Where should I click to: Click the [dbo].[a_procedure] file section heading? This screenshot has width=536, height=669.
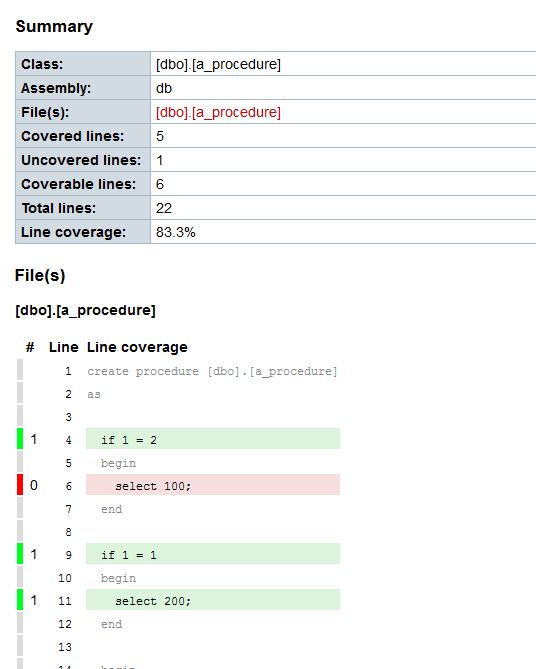[x=85, y=310]
